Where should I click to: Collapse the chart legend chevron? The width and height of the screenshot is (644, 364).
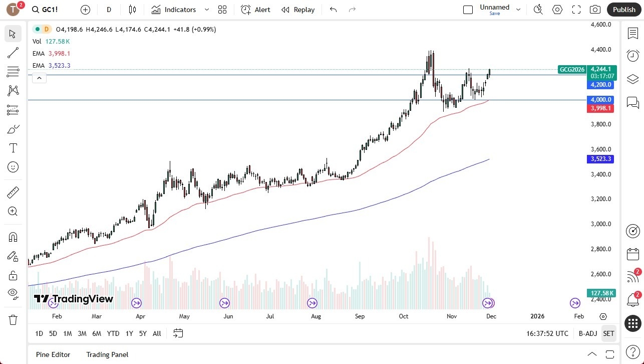point(39,78)
